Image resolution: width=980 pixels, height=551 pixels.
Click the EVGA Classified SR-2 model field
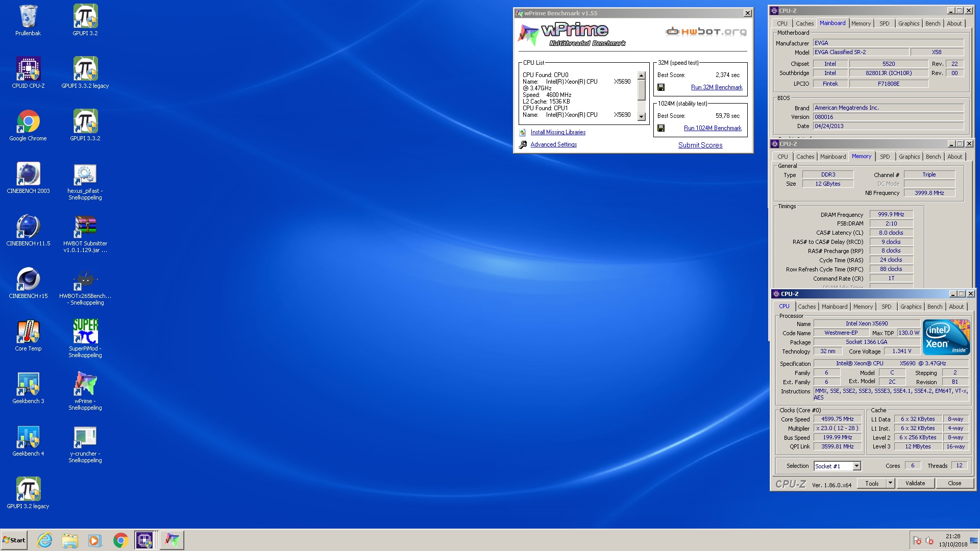pos(861,52)
